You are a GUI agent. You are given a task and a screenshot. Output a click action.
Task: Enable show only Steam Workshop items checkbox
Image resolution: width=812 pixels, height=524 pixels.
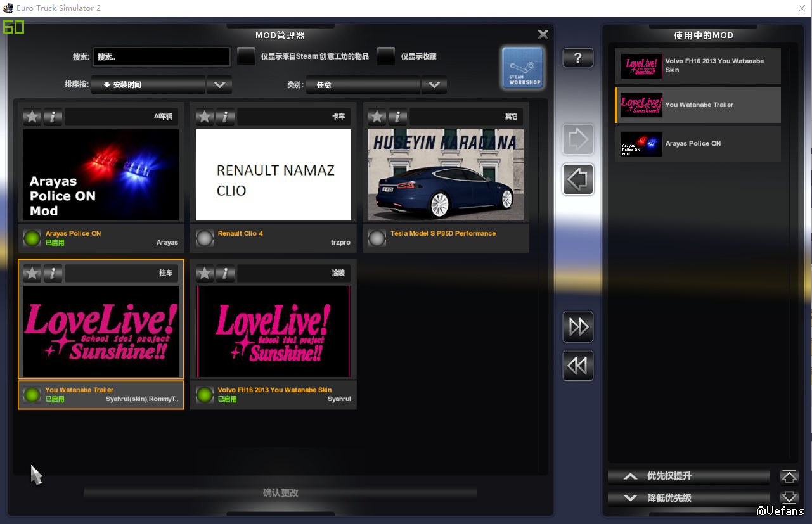[246, 56]
